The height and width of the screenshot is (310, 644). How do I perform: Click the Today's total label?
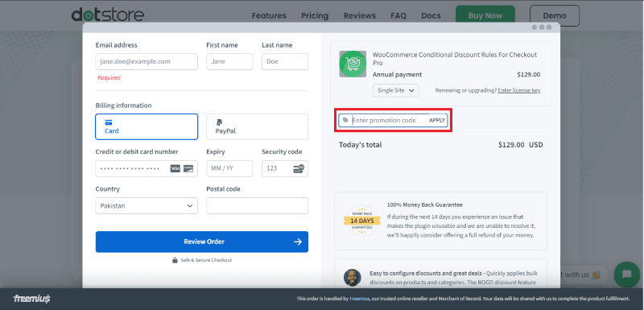[x=360, y=145]
